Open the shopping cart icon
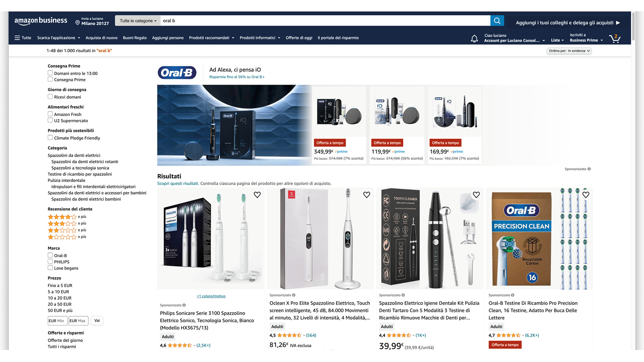The width and height of the screenshot is (644, 362). click(615, 38)
